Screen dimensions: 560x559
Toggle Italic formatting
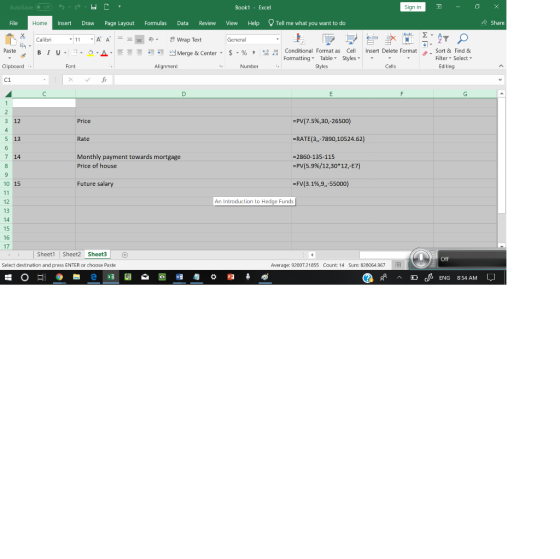tap(49, 53)
